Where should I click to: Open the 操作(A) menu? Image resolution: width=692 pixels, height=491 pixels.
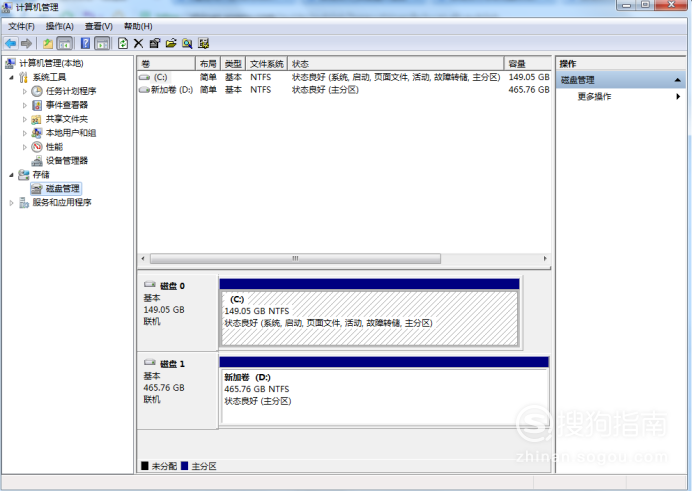60,26
